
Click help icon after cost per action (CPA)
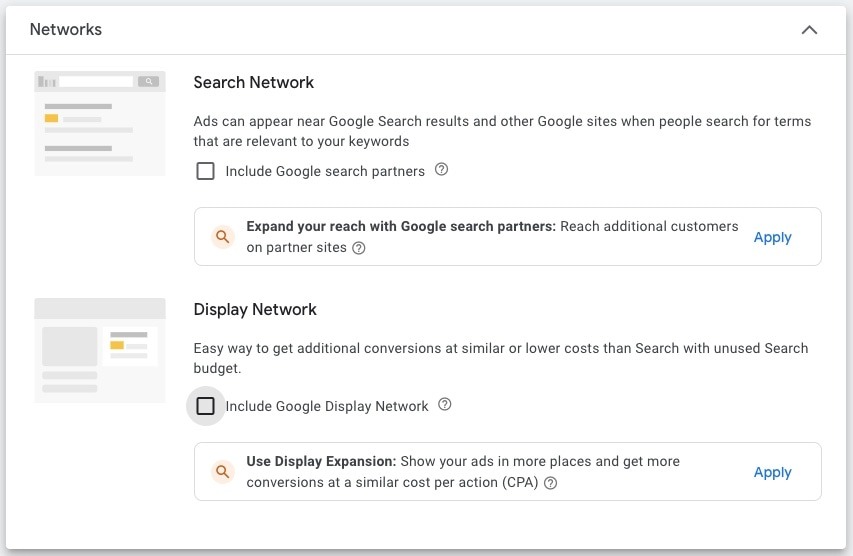click(551, 483)
